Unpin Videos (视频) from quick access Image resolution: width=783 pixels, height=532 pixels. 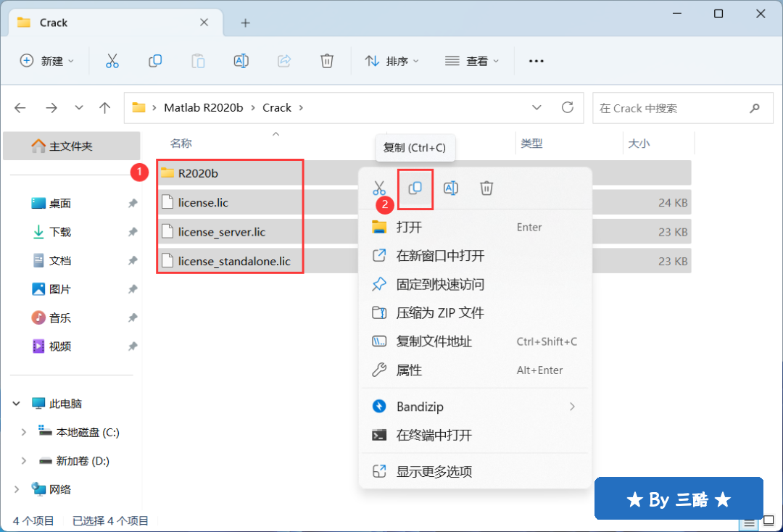(x=133, y=346)
